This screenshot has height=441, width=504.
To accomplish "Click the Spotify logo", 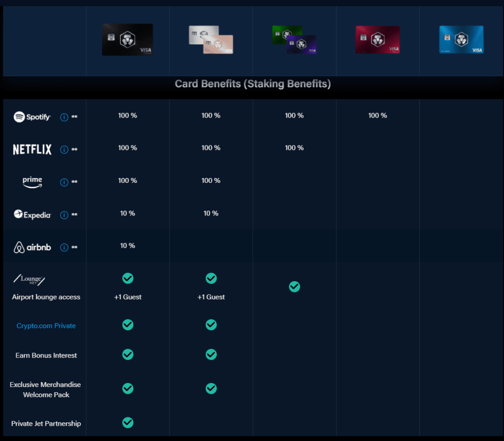I will (32, 117).
